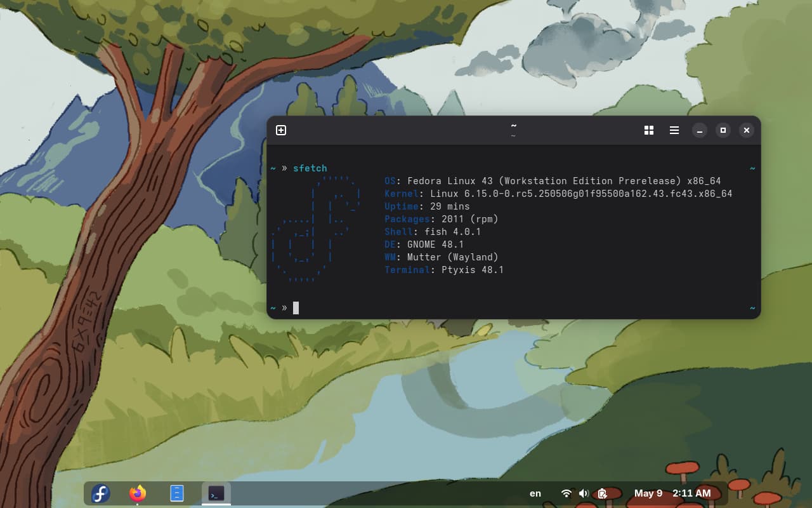Minimize the terminal window
812x508 pixels.
pos(700,130)
